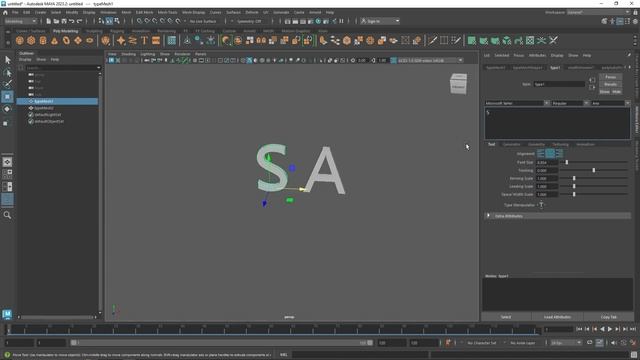This screenshot has width=640, height=360.
Task: Click the Open Scene folder icon
Action: tap(56, 21)
